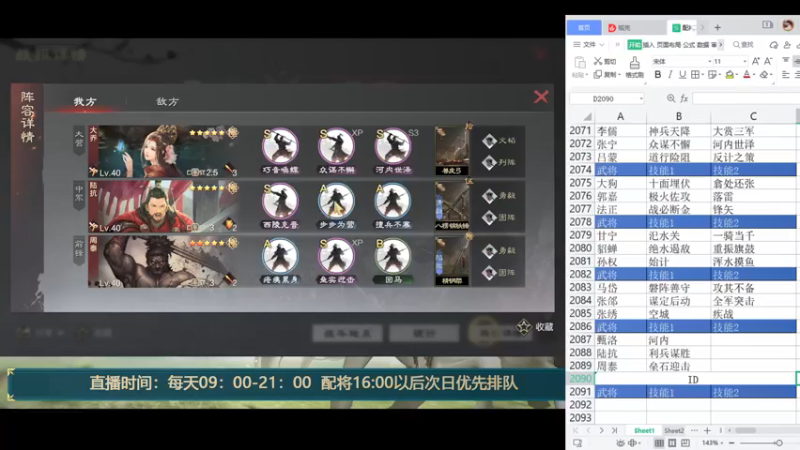
Task: Open the 文件 menu
Action: pyautogui.click(x=588, y=45)
